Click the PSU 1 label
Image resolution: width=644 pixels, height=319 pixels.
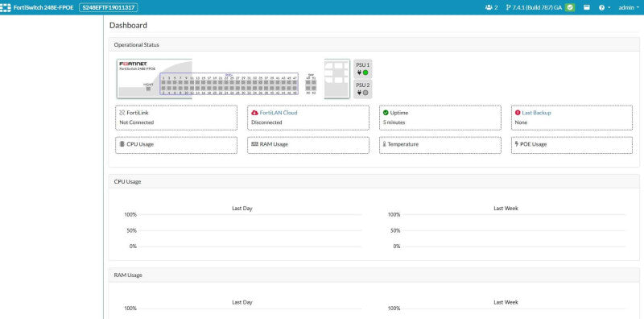363,65
